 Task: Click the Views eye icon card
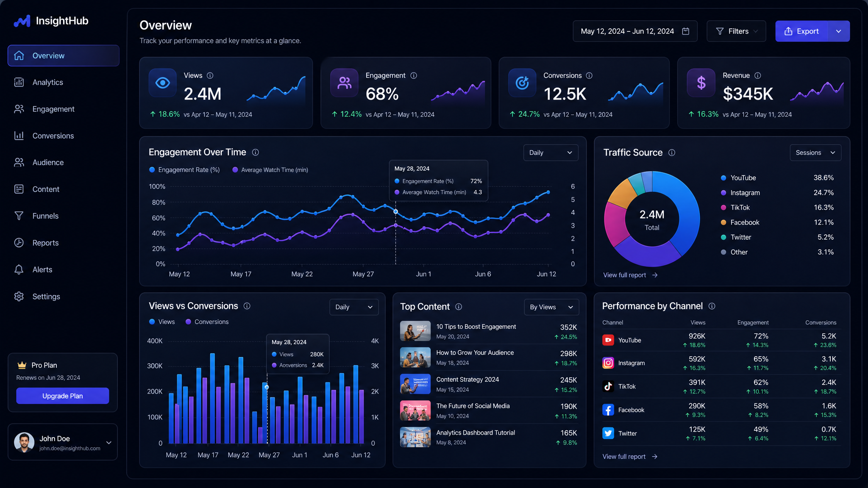pos(162,83)
